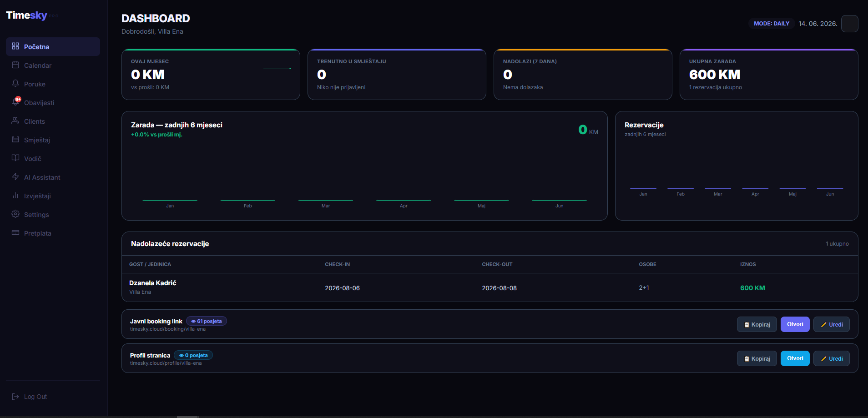
Task: Open the Calendar menu item
Action: 53,65
